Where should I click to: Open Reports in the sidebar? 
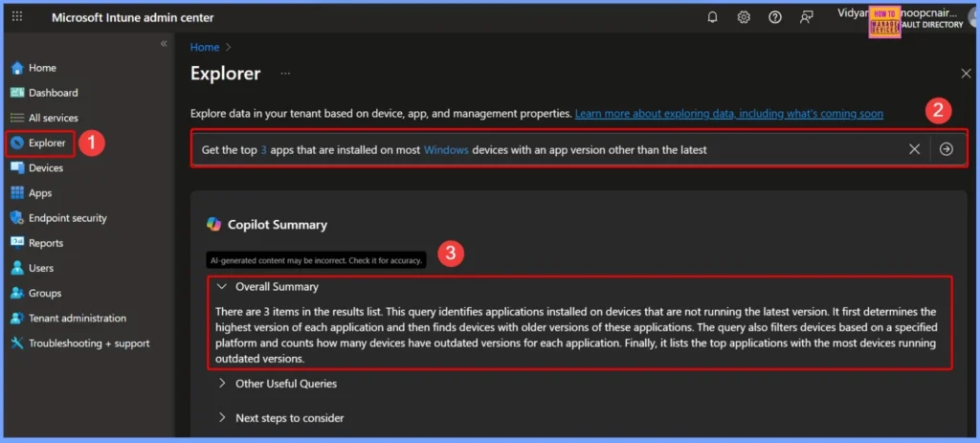pyautogui.click(x=46, y=243)
